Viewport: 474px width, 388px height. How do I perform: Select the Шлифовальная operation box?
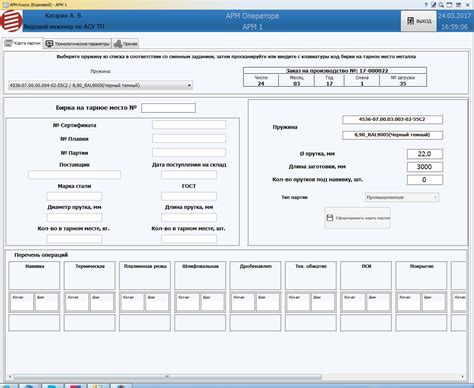[x=200, y=275]
